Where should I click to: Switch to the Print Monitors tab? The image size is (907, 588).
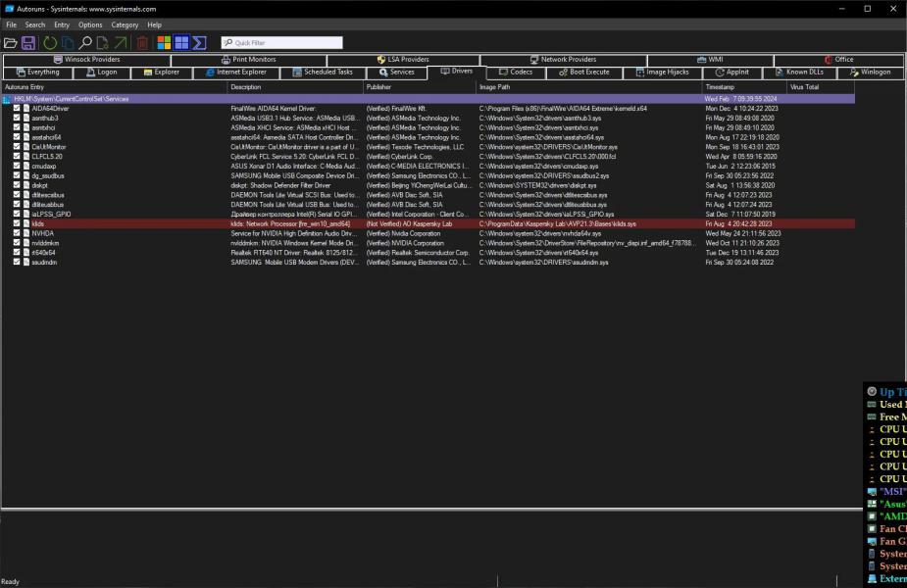[x=249, y=60]
